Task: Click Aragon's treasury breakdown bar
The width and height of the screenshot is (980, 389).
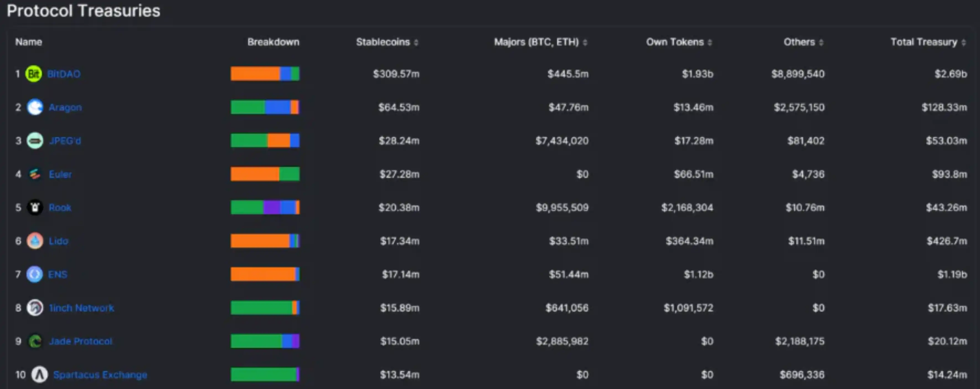Action: pos(265,107)
